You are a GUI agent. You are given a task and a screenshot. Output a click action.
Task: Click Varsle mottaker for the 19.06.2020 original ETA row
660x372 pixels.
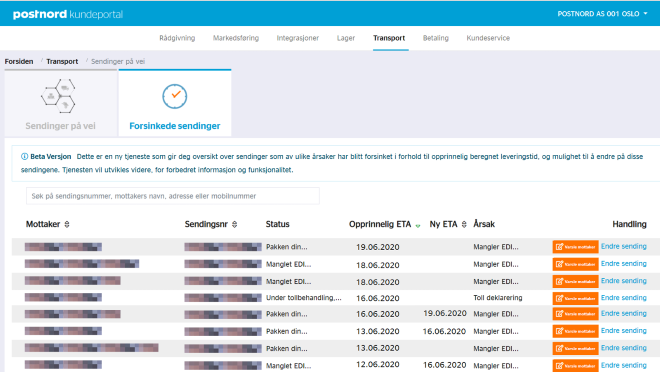(x=575, y=247)
